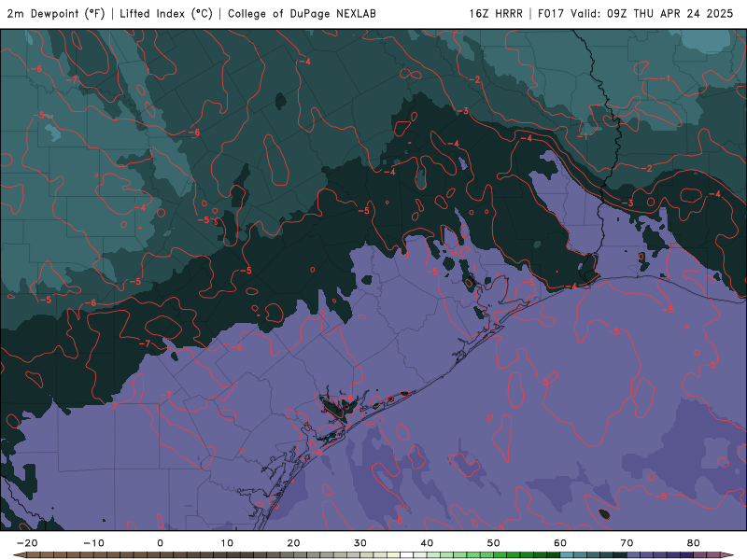Click the '-20' color scale label

[27, 543]
